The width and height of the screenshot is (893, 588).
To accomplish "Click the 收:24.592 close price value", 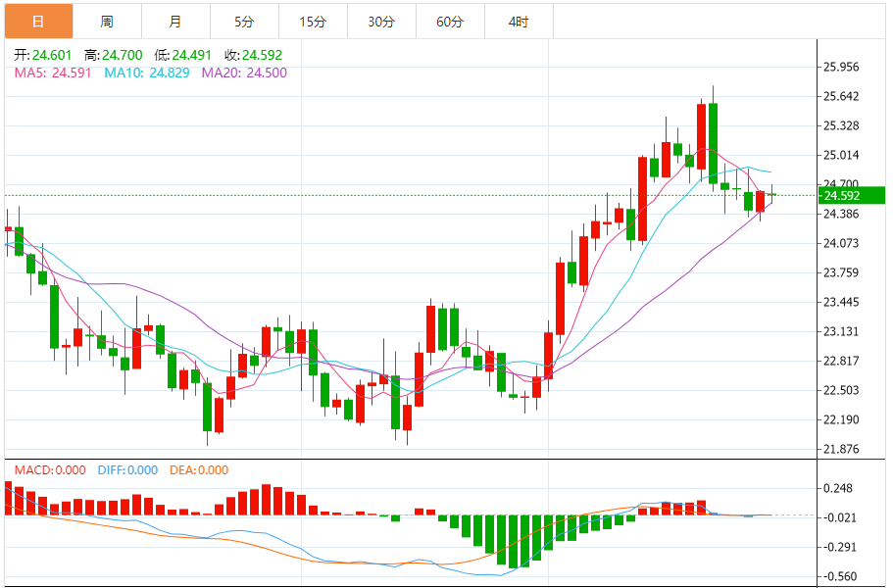I will tap(254, 55).
